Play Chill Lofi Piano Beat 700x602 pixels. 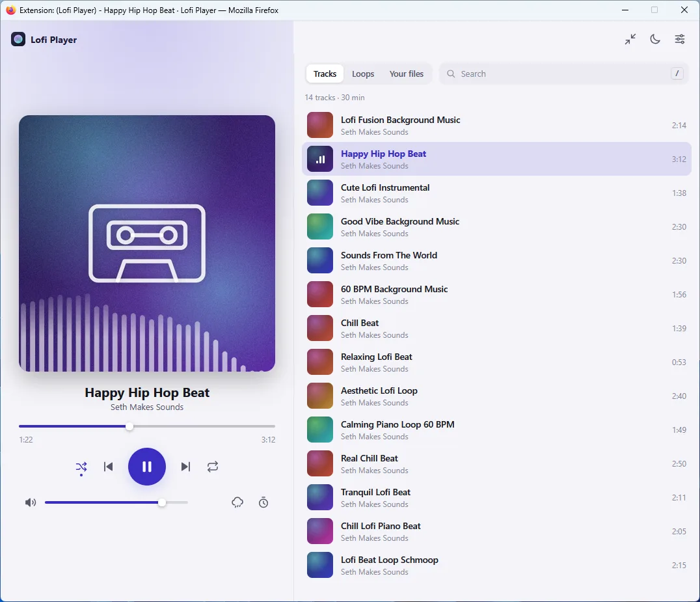(x=496, y=532)
